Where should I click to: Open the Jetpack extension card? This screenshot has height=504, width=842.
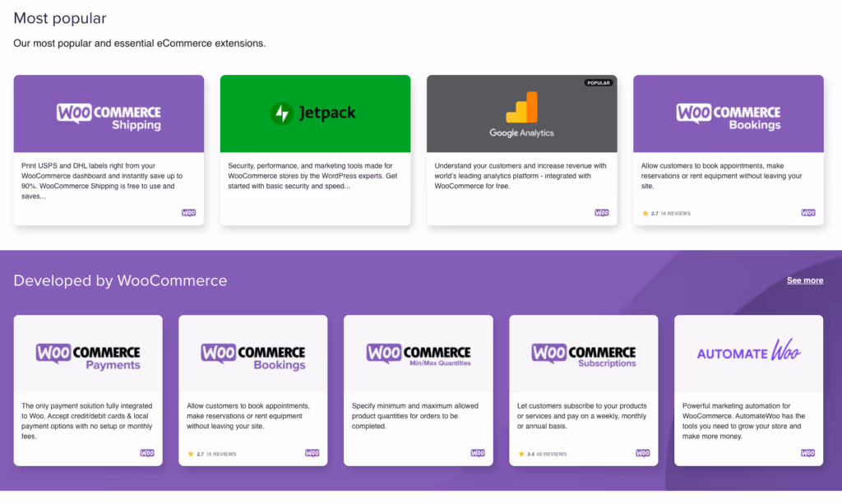pos(315,148)
